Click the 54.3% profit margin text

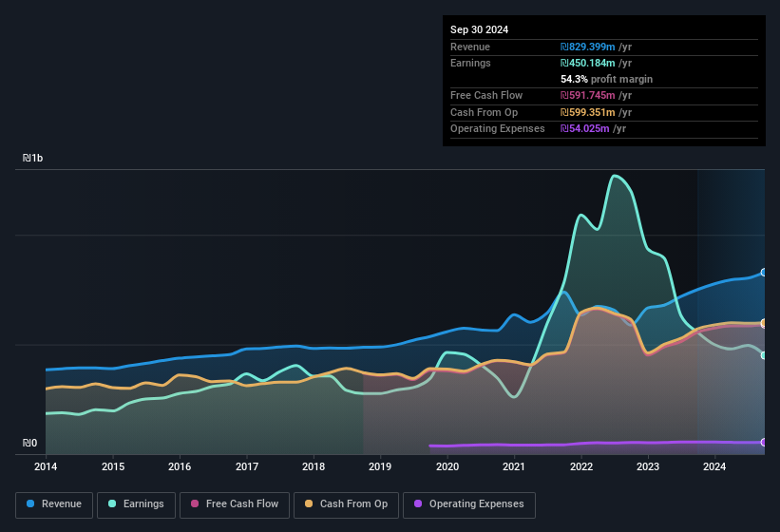pyautogui.click(x=606, y=79)
